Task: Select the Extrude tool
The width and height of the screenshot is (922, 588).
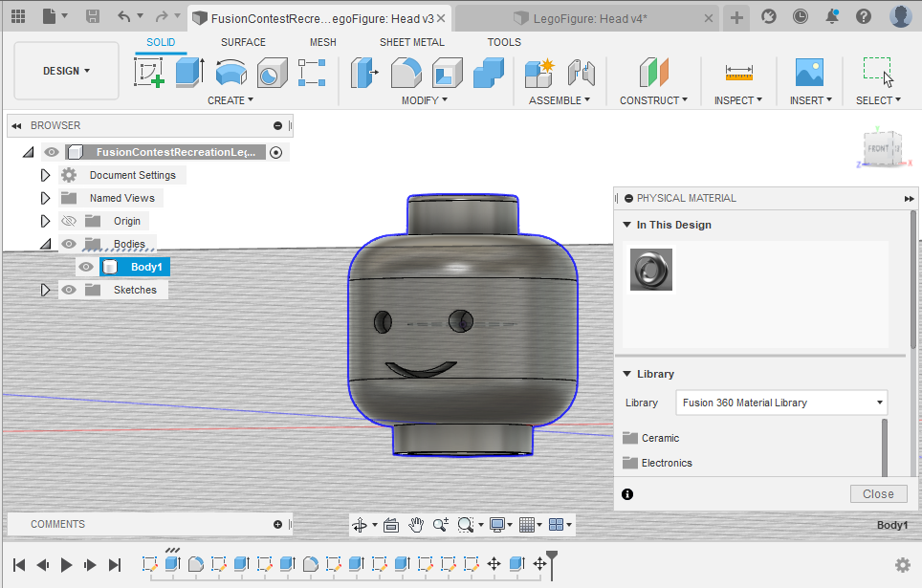Action: click(190, 73)
